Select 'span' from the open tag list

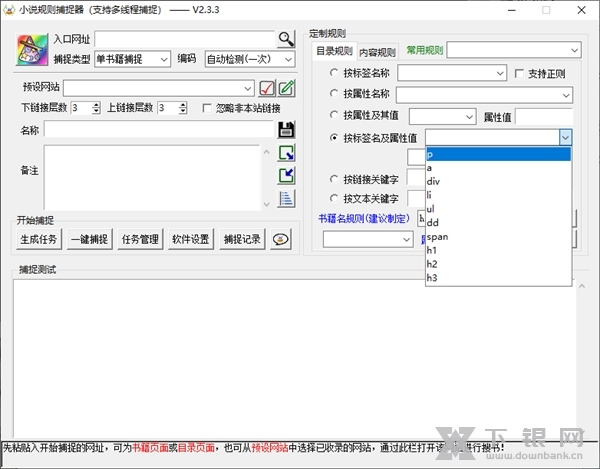click(436, 236)
